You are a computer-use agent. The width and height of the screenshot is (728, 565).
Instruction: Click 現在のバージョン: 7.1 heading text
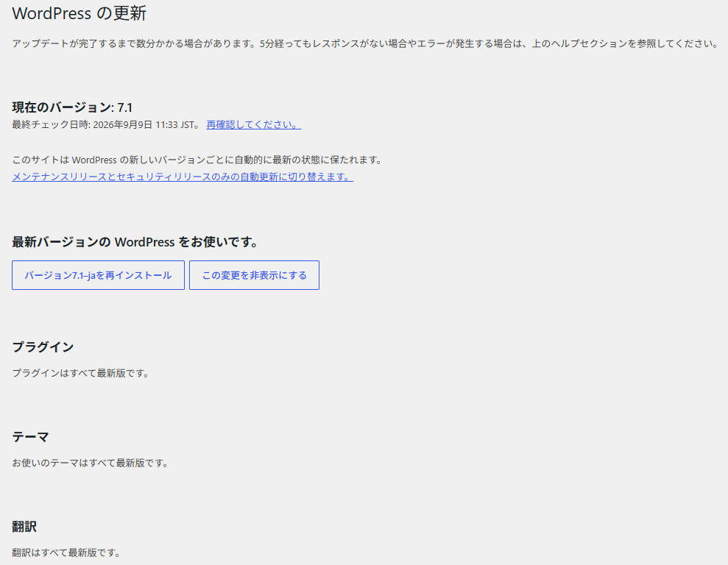click(72, 107)
